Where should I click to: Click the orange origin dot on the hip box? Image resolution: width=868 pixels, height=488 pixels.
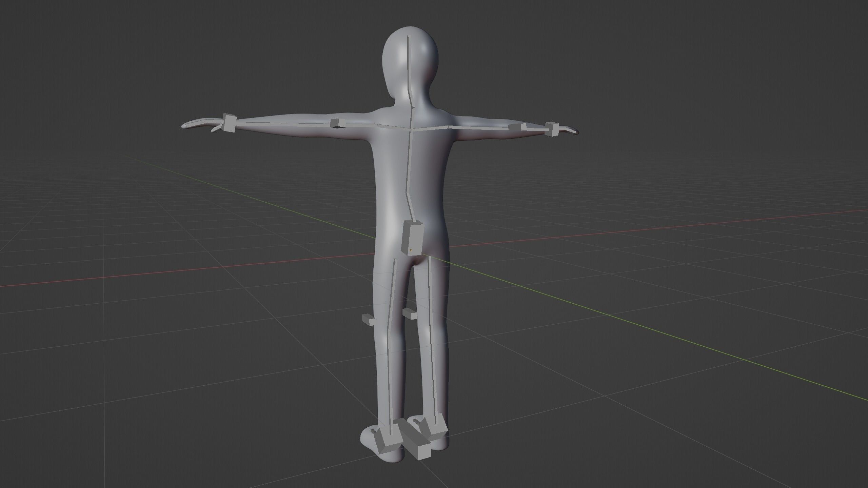[x=411, y=250]
